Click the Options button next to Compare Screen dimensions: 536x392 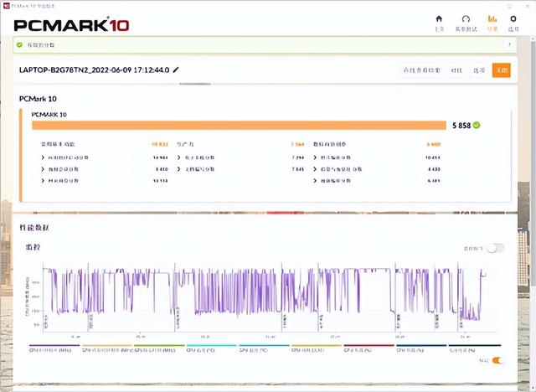(479, 70)
